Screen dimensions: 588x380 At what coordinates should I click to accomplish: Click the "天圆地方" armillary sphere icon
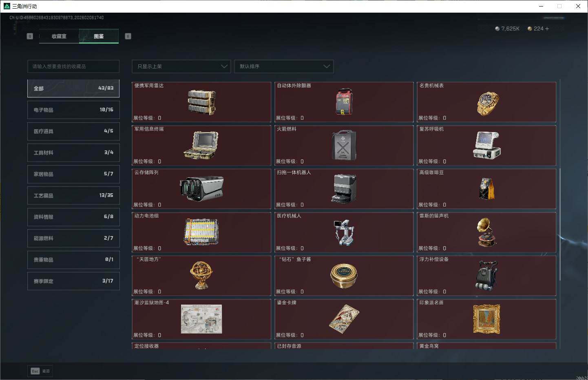pos(201,275)
